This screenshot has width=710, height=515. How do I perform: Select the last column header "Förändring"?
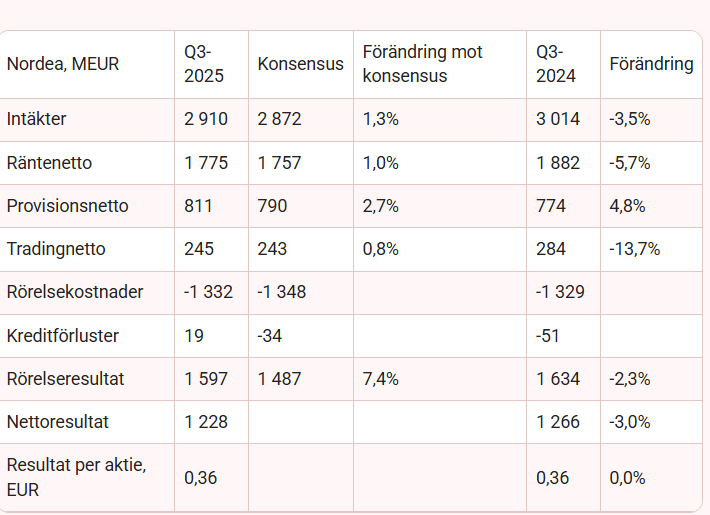pos(651,64)
